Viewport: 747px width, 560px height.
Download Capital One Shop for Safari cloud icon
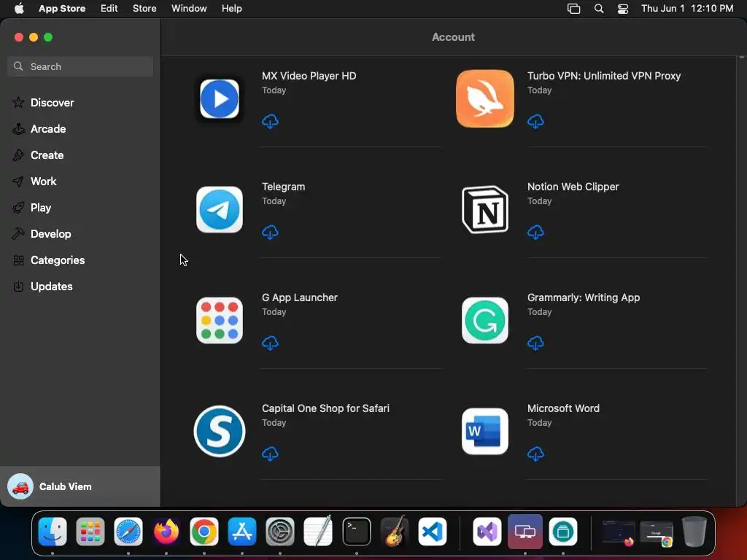(x=270, y=454)
